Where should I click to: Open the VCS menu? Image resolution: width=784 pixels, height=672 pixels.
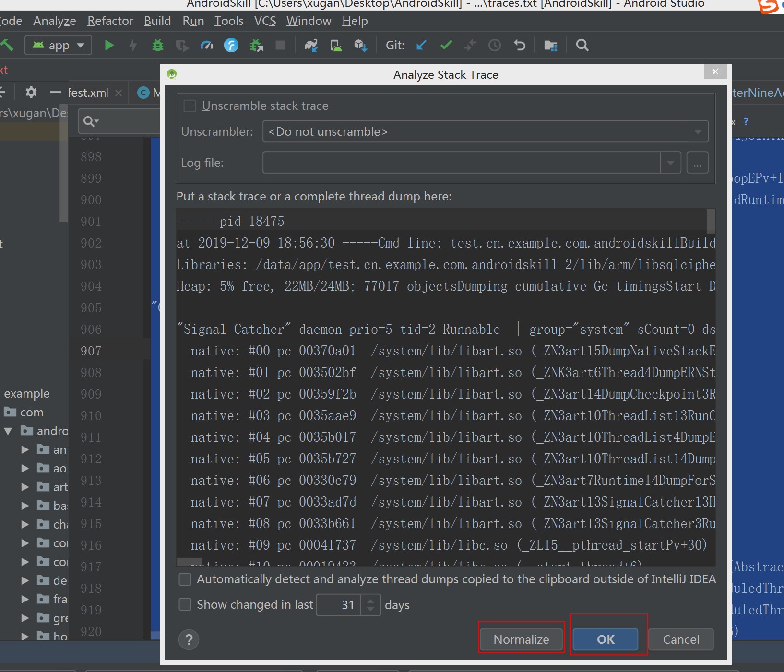pos(265,21)
